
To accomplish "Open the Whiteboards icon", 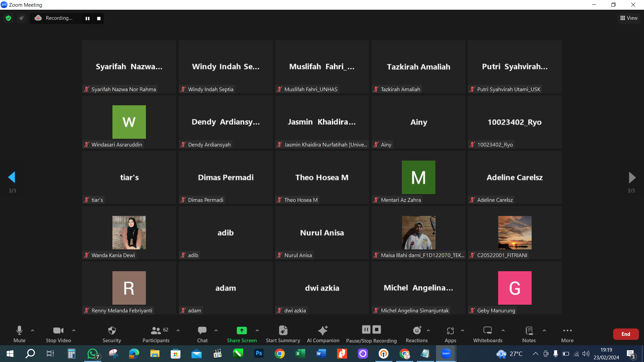I will (x=487, y=330).
